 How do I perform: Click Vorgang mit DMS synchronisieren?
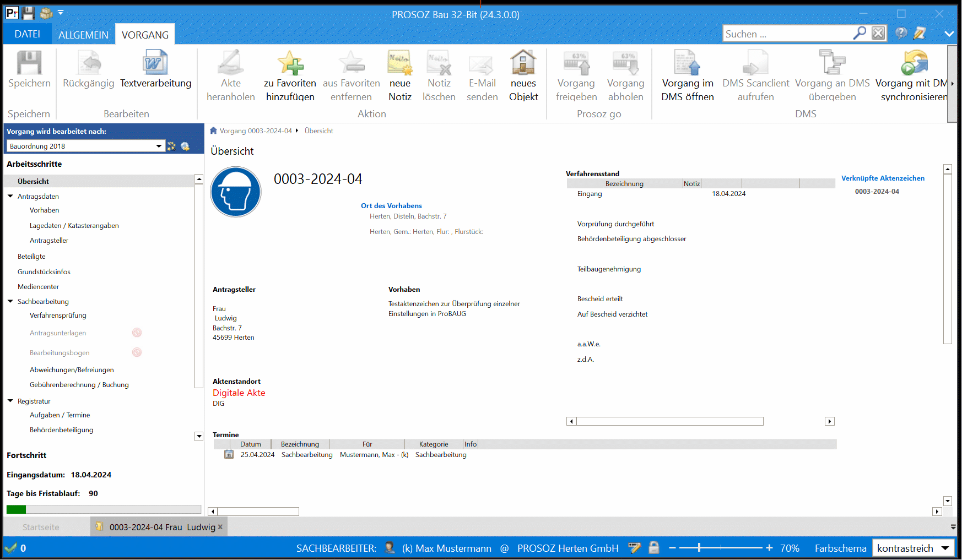(912, 76)
